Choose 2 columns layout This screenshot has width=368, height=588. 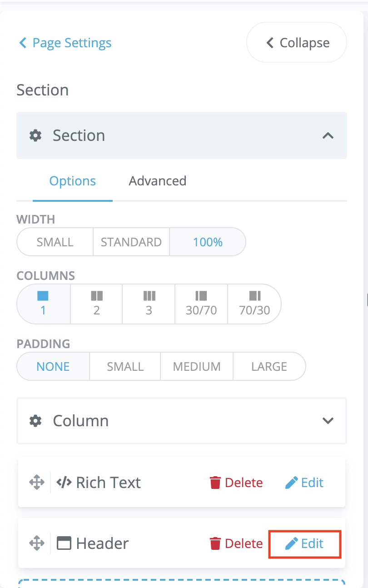tap(96, 304)
